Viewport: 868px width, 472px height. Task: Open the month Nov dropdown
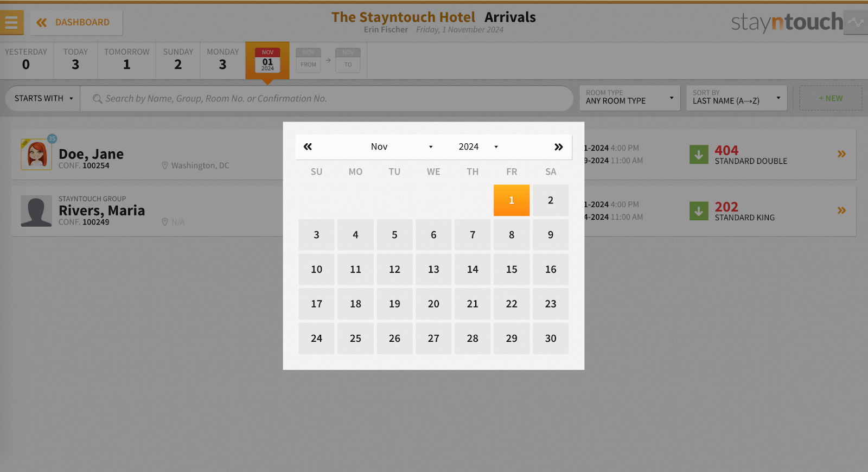(x=401, y=146)
